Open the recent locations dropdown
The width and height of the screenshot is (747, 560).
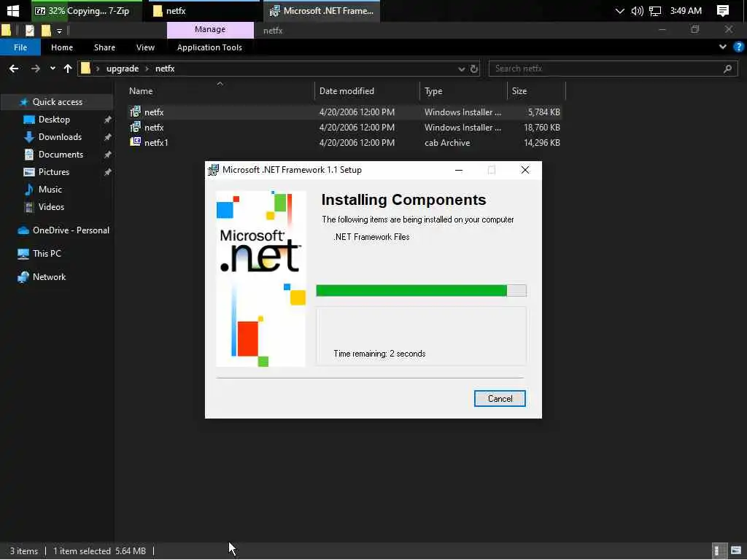click(x=53, y=69)
